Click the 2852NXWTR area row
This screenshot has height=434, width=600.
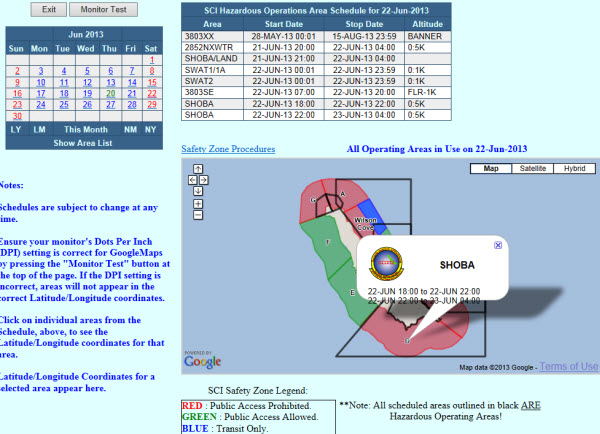tap(316, 47)
